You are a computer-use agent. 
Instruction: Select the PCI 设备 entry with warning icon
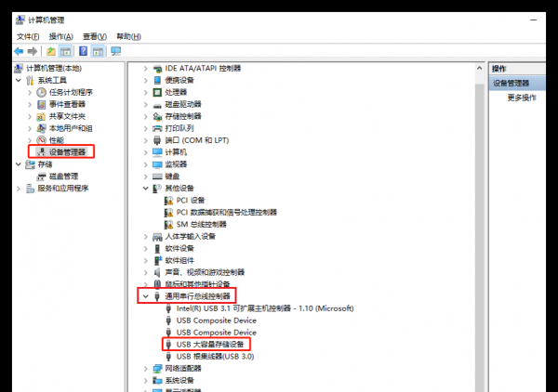click(190, 200)
